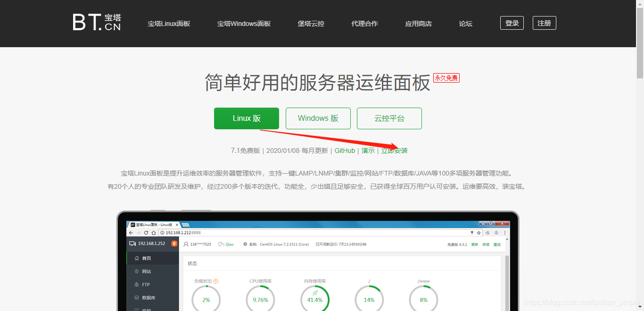Select the 监控 monitoring icon in the sidebar
The image size is (644, 311).
tap(135, 310)
